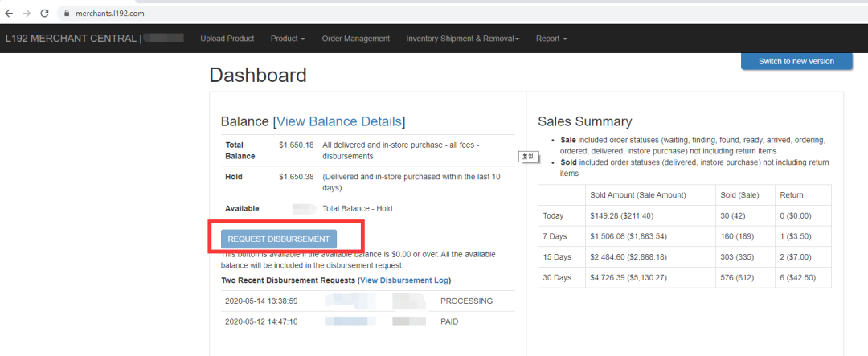Click the browser back arrow
This screenshot has width=868, height=356.
pos(9,14)
